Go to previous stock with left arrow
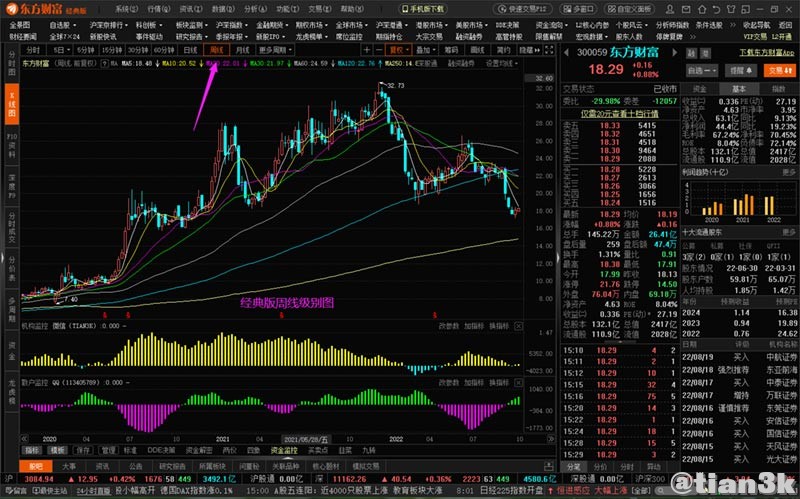 pos(566,53)
